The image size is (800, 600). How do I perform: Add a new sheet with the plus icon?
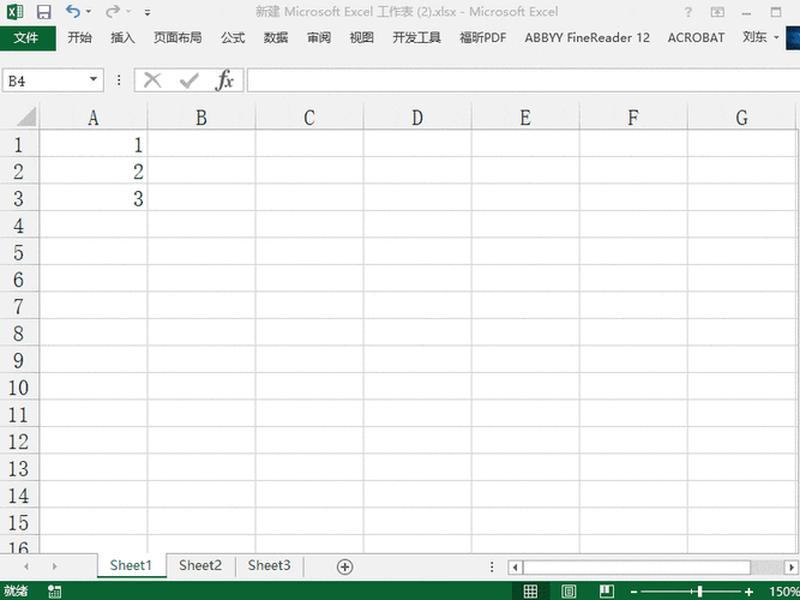pyautogui.click(x=345, y=566)
